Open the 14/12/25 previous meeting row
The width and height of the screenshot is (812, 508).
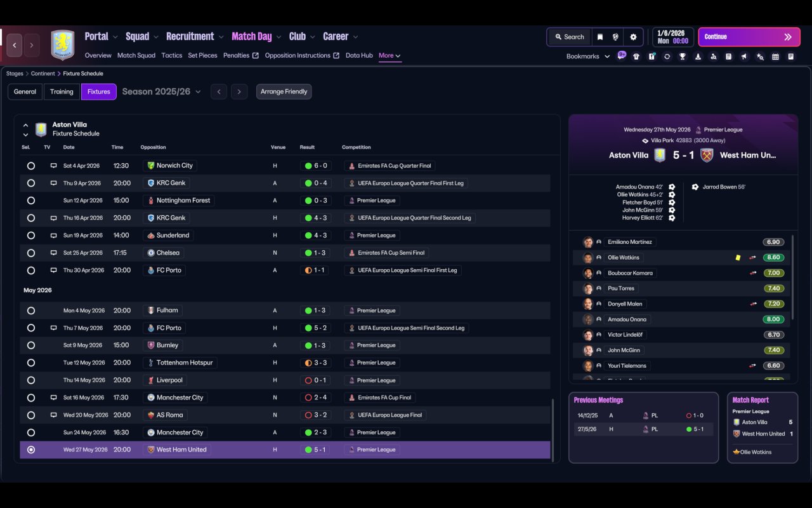point(643,416)
